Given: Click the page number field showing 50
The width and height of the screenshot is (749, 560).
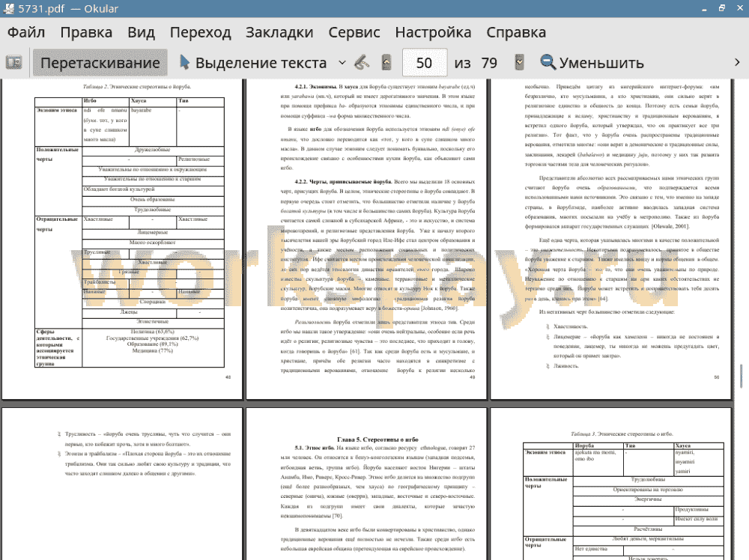Looking at the screenshot, I should (424, 63).
